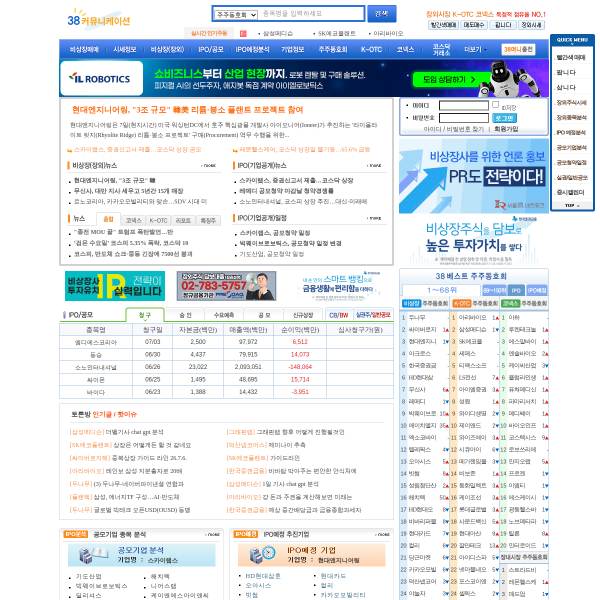Image resolution: width=600 pixels, height=600 pixels.
Task: Click the 사이몬 row in IPO table
Action: (226, 380)
